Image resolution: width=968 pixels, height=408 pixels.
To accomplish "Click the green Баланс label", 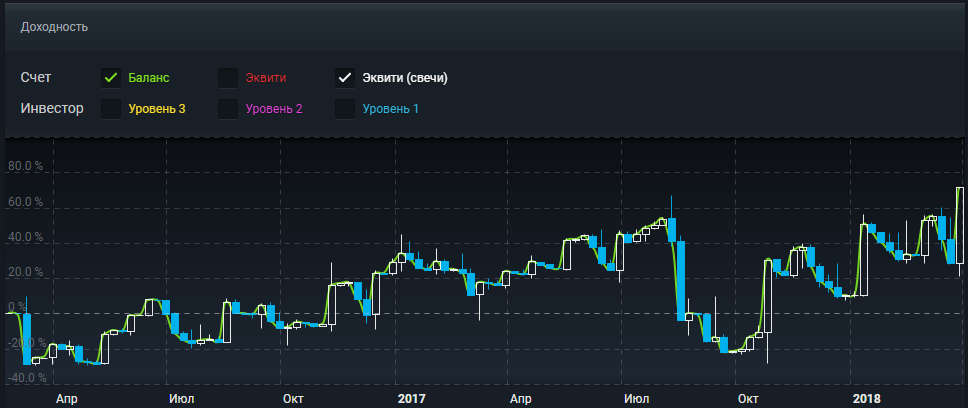I will tap(149, 78).
